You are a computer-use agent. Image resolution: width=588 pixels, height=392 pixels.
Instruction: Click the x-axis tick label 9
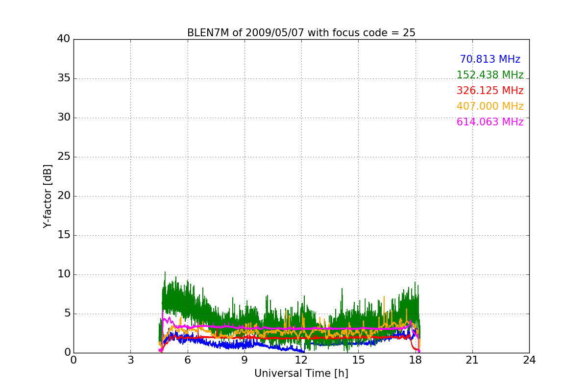pos(245,360)
